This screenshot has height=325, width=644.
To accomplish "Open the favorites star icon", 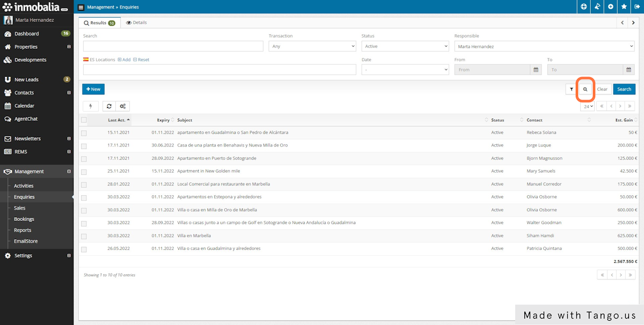I will coord(624,7).
